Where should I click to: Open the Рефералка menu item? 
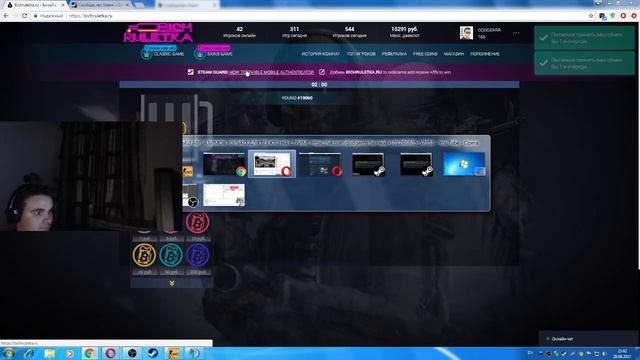(394, 54)
